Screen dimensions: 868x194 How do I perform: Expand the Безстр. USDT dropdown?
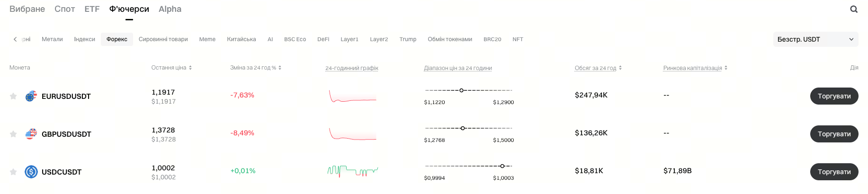pyautogui.click(x=815, y=39)
